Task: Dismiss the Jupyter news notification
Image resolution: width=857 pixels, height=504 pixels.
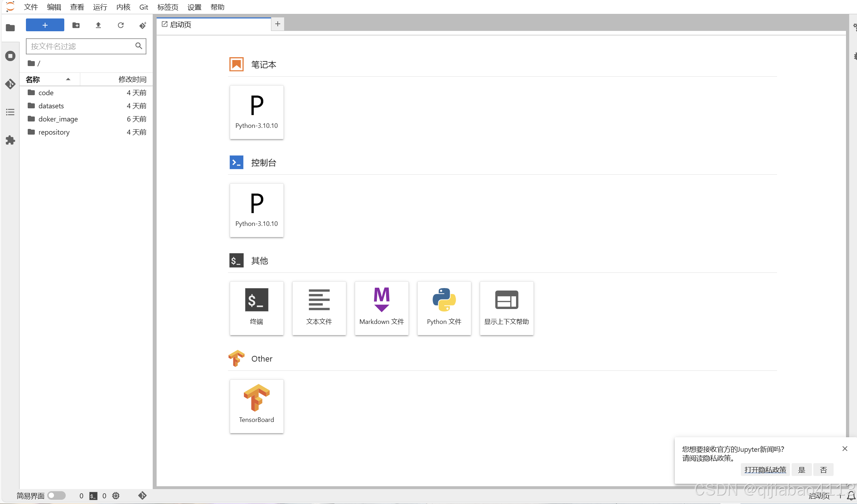Action: coord(845,449)
